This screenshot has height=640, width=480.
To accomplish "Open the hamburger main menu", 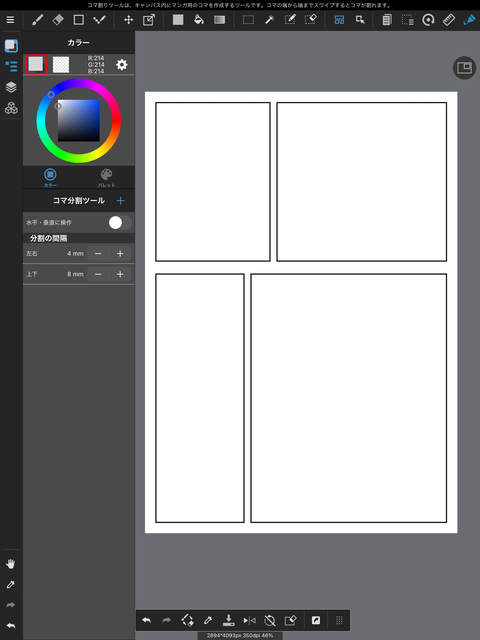I will tap(11, 20).
